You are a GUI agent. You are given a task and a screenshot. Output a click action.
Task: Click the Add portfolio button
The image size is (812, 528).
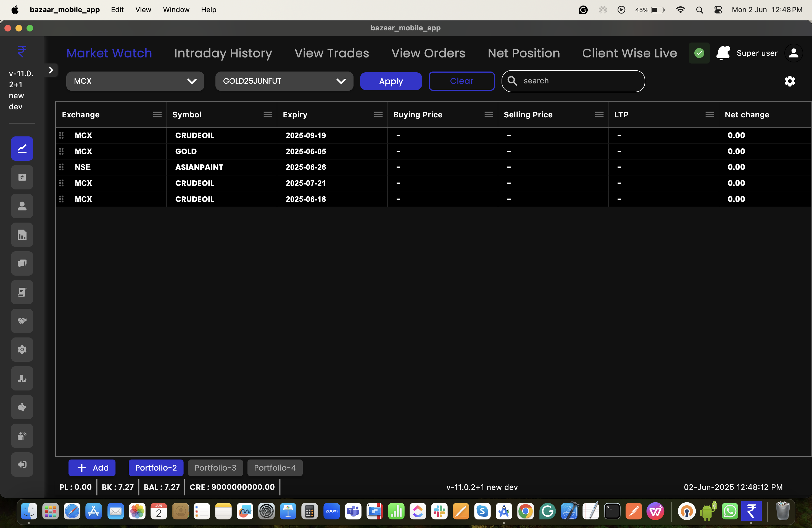92,468
